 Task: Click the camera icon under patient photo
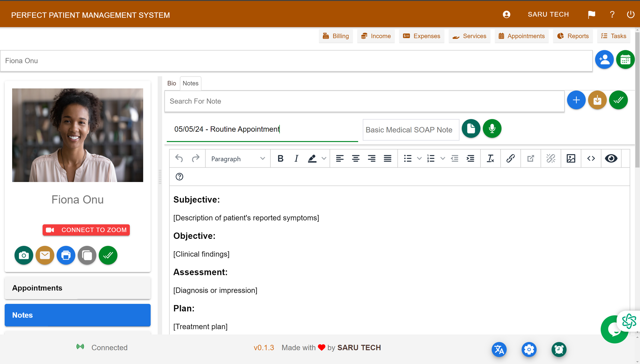(x=24, y=255)
